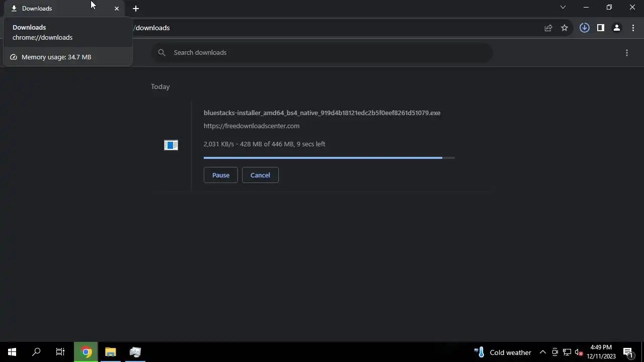
Task: Open the third pinned taskbar app
Action: (135, 352)
